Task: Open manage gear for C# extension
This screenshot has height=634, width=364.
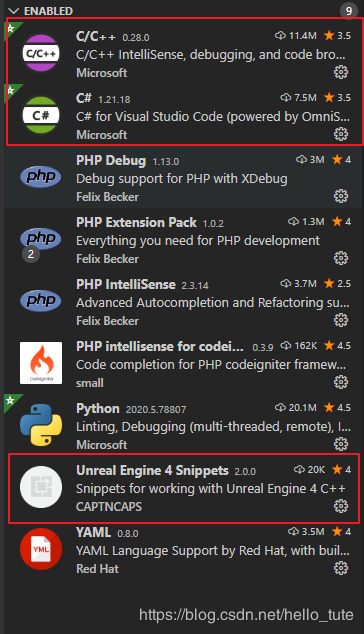Action: coord(341,134)
